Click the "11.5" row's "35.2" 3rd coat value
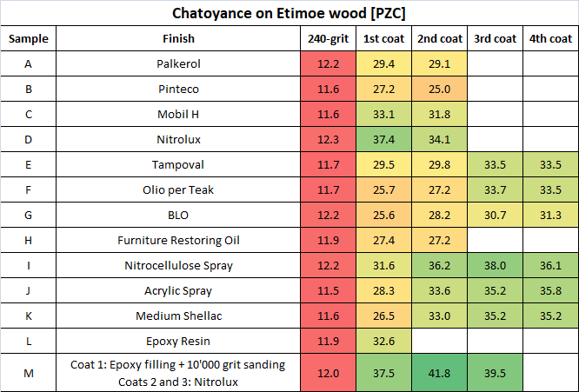 (x=496, y=290)
